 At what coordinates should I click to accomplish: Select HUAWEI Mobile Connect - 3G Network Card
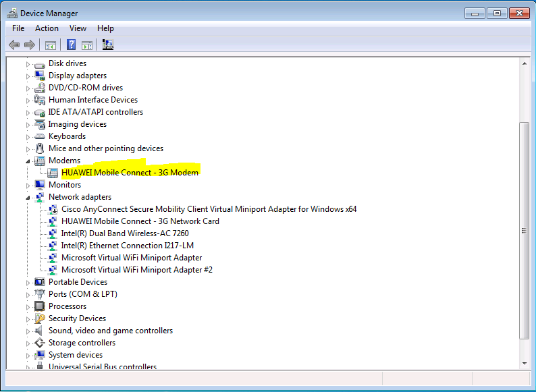point(140,221)
